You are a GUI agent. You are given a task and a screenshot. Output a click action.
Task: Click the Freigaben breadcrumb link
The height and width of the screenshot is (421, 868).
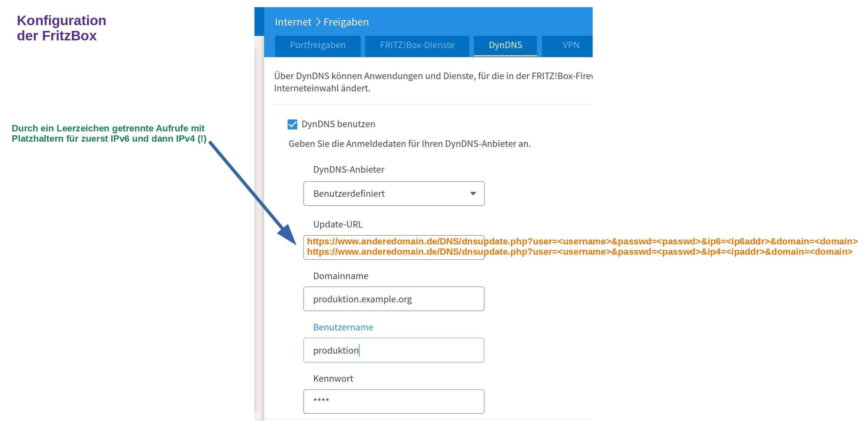346,22
